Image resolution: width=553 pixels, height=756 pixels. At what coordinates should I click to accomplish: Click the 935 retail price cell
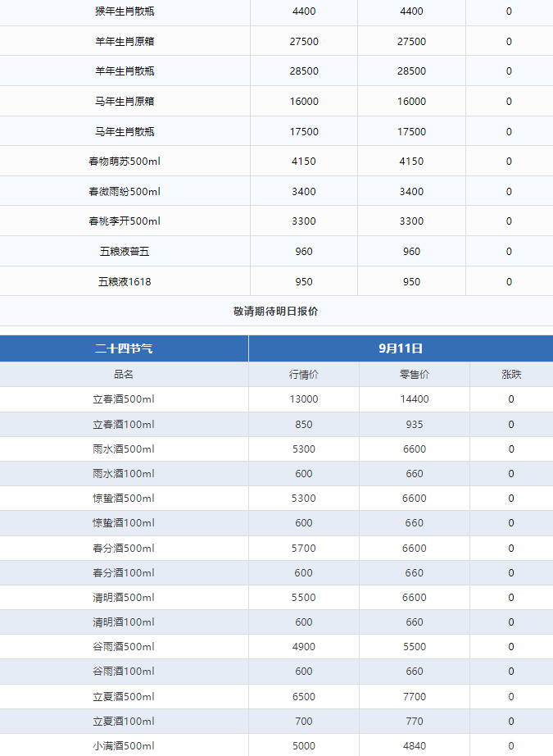point(415,424)
